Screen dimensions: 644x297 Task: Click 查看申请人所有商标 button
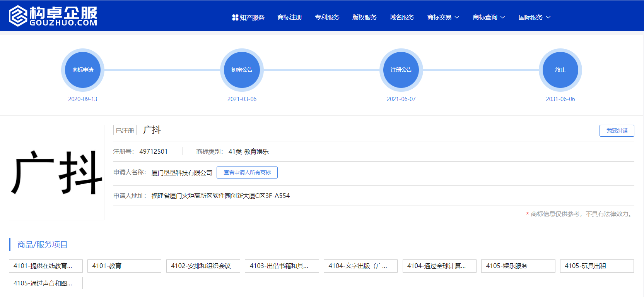pos(247,172)
